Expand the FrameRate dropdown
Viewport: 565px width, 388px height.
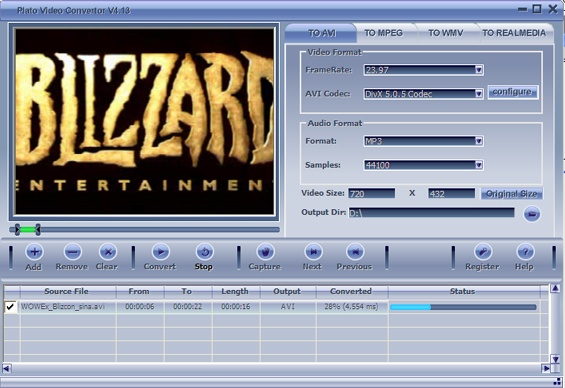(479, 70)
